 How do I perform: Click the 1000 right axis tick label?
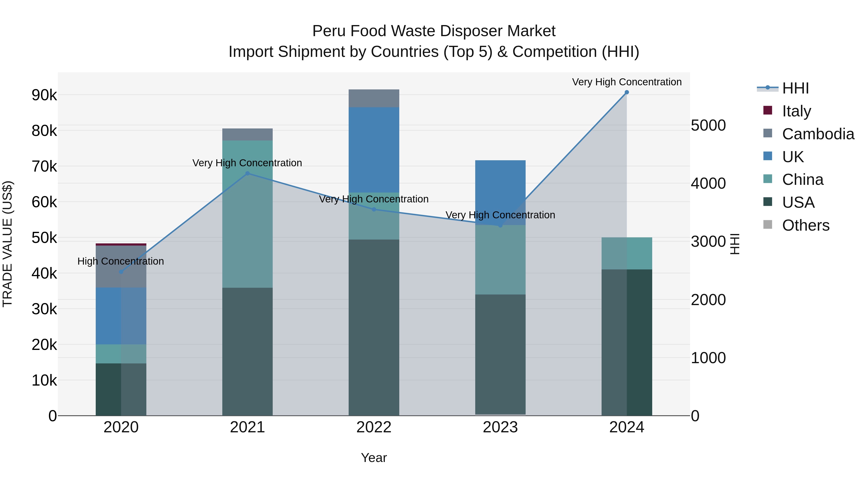[x=708, y=358]
